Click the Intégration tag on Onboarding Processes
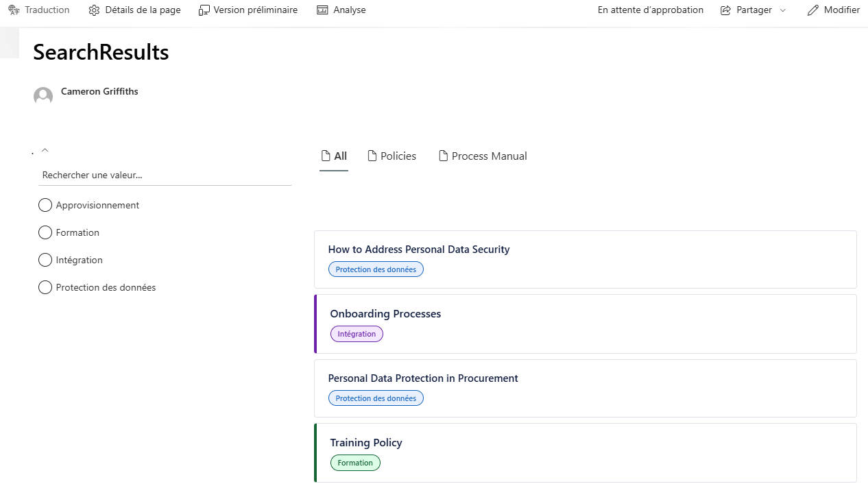 357,334
